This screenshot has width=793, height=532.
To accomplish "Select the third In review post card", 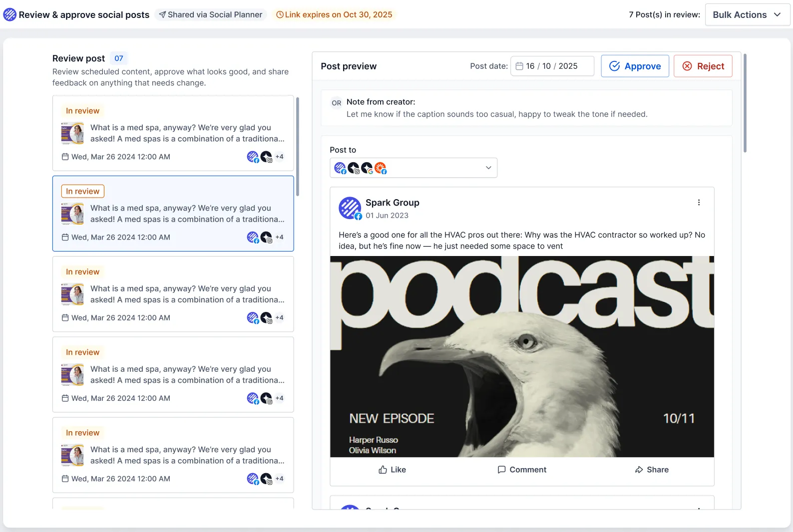I will click(x=173, y=294).
